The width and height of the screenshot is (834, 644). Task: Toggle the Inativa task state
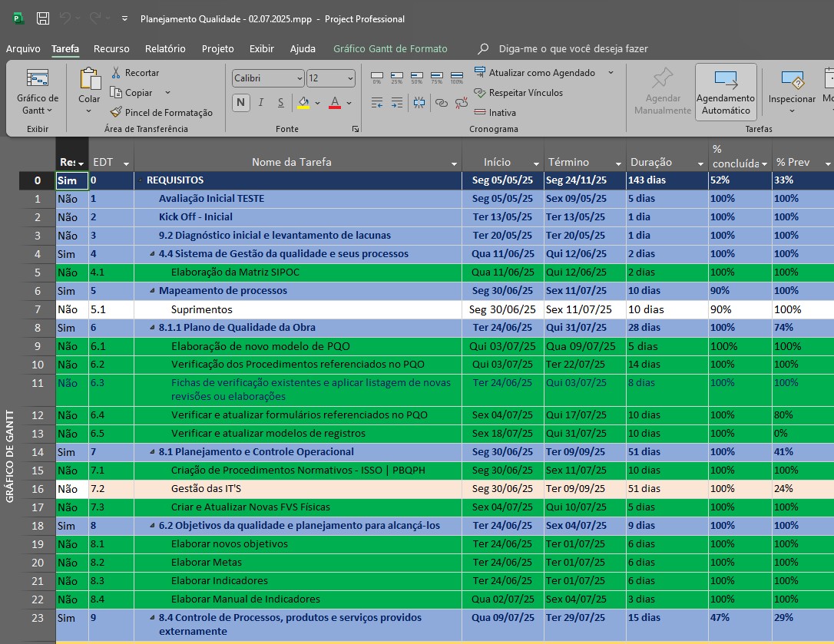point(495,112)
